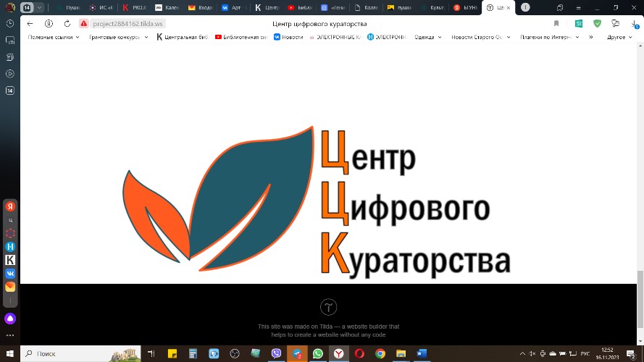Open the Task View taskbar button
The image size is (644, 362).
[151, 353]
